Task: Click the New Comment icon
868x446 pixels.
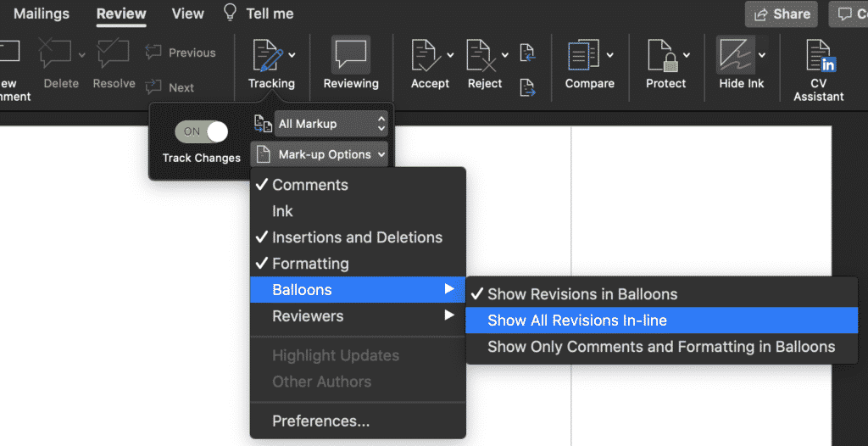Action: coord(8,51)
